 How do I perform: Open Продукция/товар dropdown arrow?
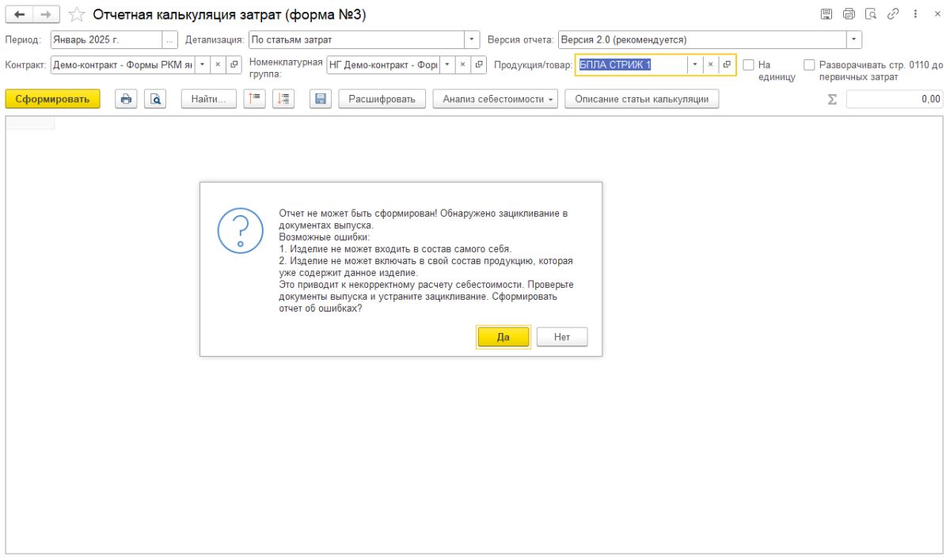click(x=694, y=65)
